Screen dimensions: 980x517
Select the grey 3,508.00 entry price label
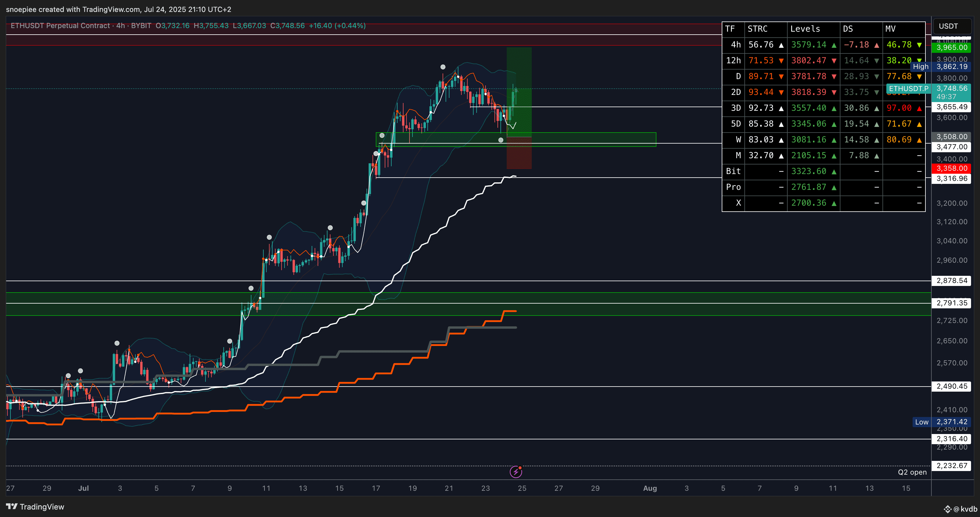point(951,137)
